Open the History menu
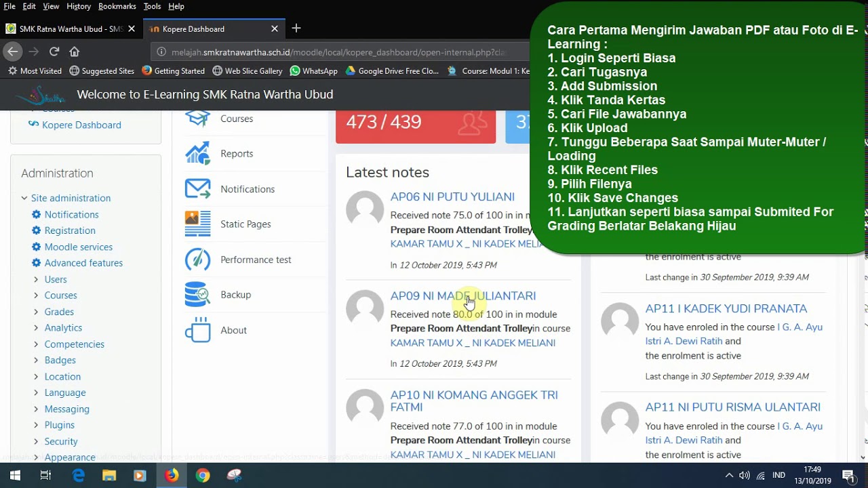Screen dimensions: 868x488 79,6
